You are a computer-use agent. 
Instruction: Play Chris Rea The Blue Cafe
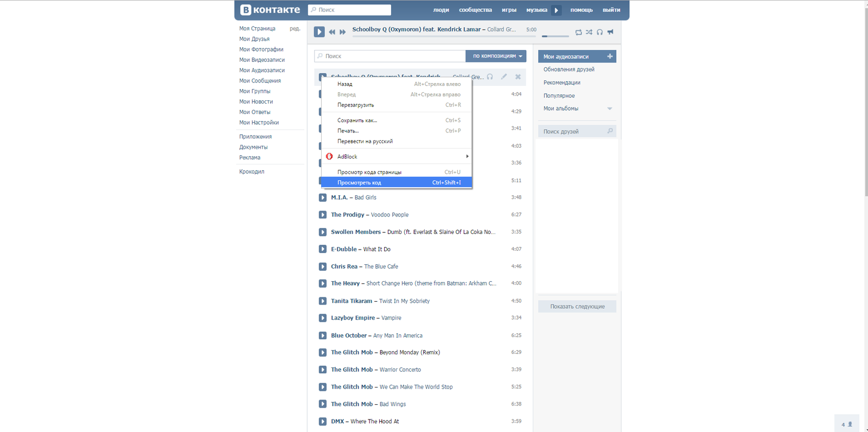pyautogui.click(x=323, y=266)
